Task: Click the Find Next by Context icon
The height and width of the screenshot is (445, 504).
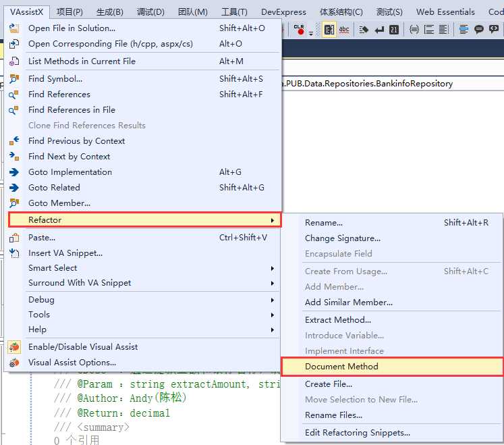Action: (14, 157)
